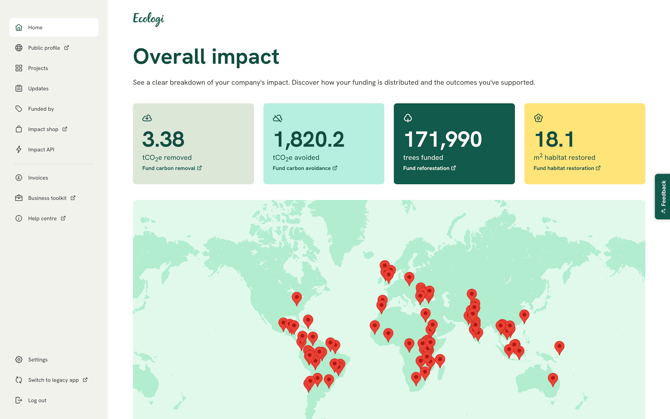Click the Public profile globe icon
This screenshot has height=419, width=670.
coord(19,48)
